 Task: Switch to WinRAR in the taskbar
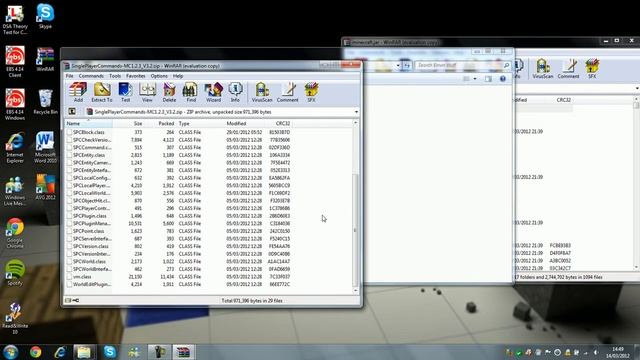[183, 351]
